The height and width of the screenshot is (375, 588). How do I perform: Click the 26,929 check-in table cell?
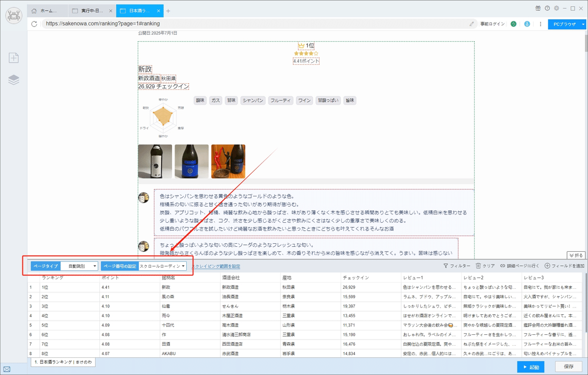pyautogui.click(x=371, y=287)
